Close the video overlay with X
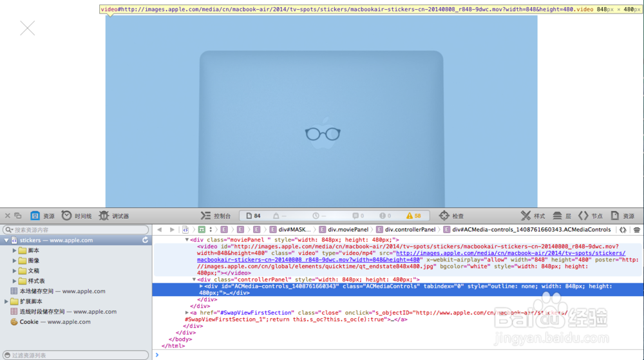 point(28,28)
